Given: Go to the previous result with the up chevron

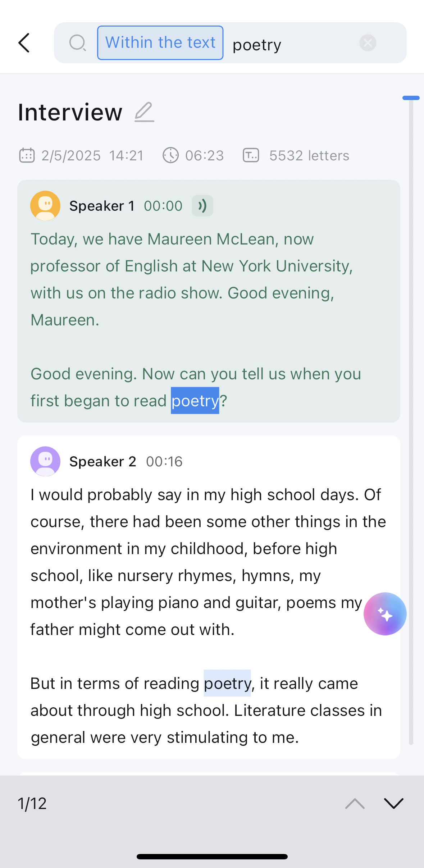Looking at the screenshot, I should pyautogui.click(x=355, y=803).
